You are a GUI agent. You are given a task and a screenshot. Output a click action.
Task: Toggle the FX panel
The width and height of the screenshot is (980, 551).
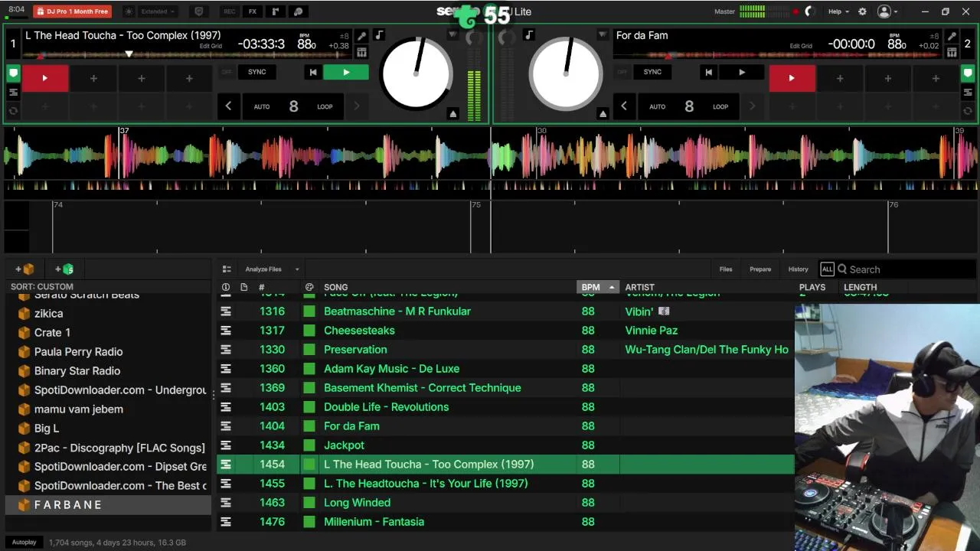tap(252, 11)
